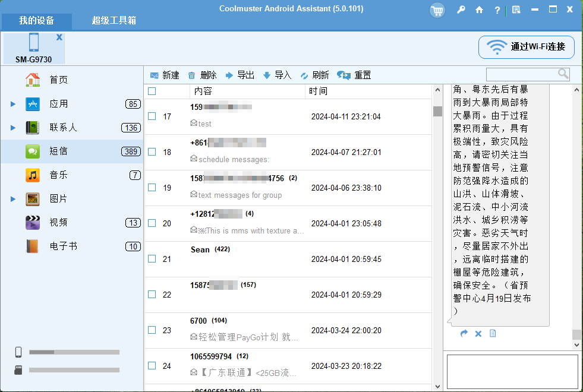Check the box for row 17
Screen dimensions: 583x392
[x=152, y=116]
